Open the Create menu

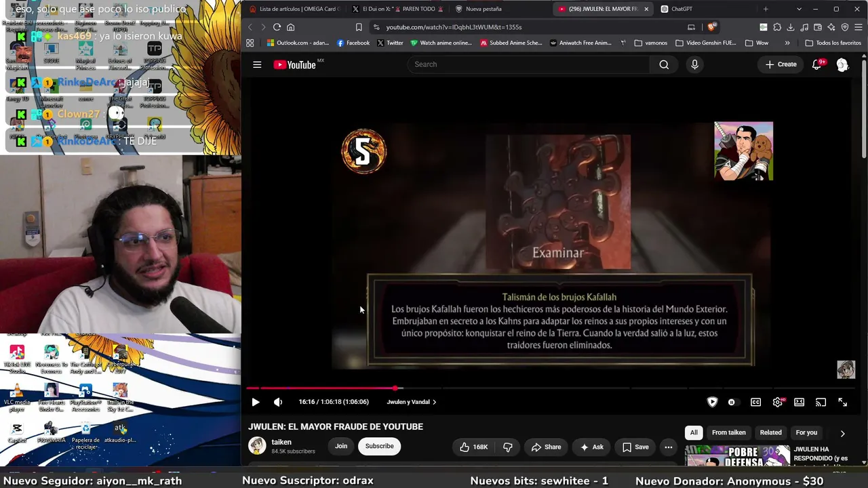tap(781, 64)
